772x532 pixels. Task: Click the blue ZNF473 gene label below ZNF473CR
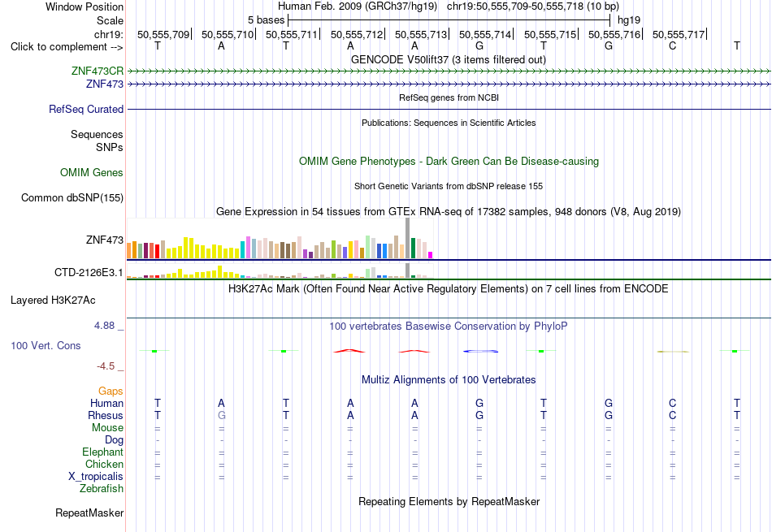(104, 84)
